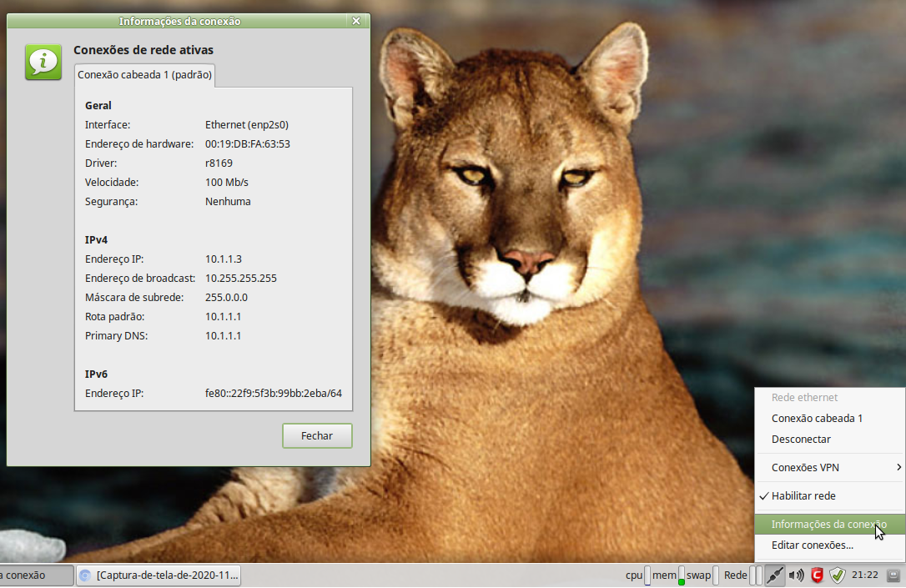This screenshot has width=906, height=588.
Task: Click the Primary DNS value 10.1.1.1
Action: tap(223, 335)
